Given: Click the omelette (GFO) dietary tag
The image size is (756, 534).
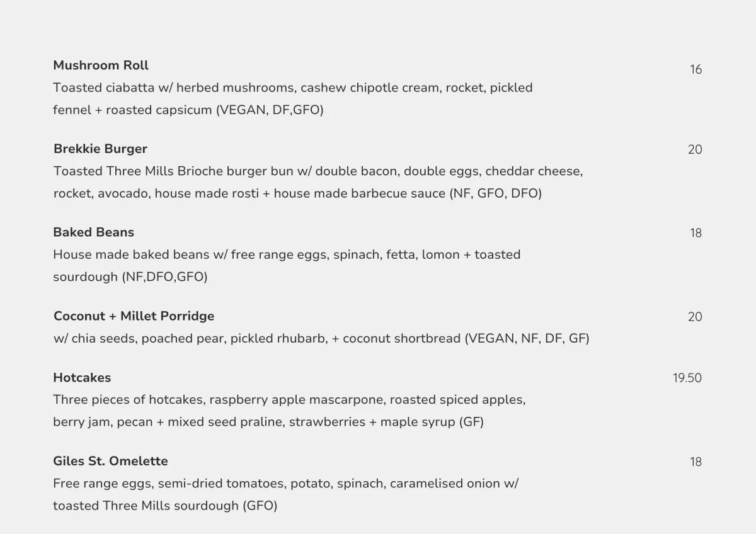Looking at the screenshot, I should point(260,506).
